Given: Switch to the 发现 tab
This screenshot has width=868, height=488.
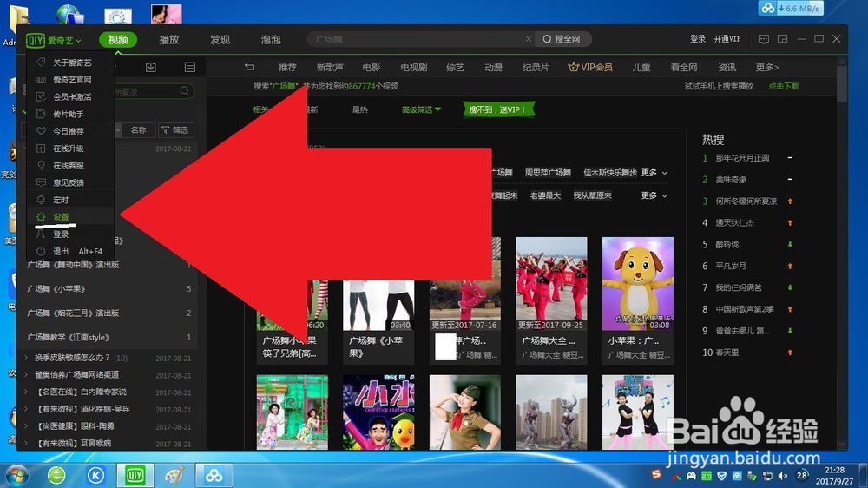Looking at the screenshot, I should (x=220, y=40).
